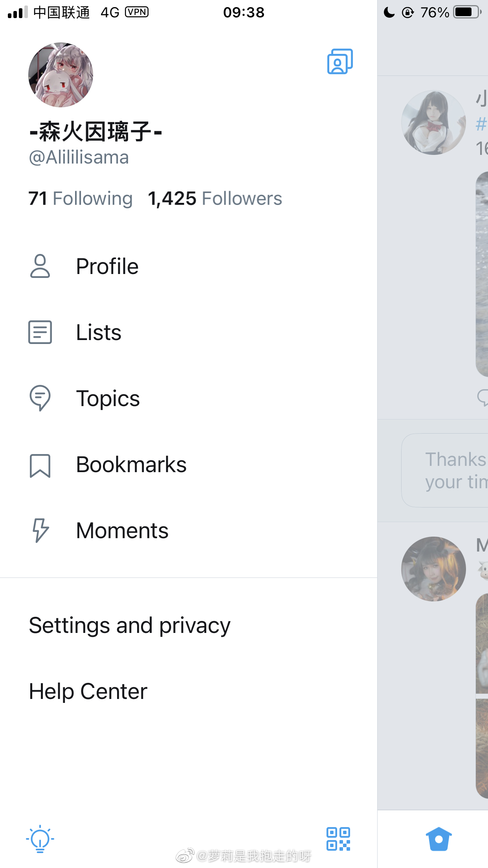Open the Profile menu item
Image resolution: width=488 pixels, height=868 pixels.
[189, 266]
